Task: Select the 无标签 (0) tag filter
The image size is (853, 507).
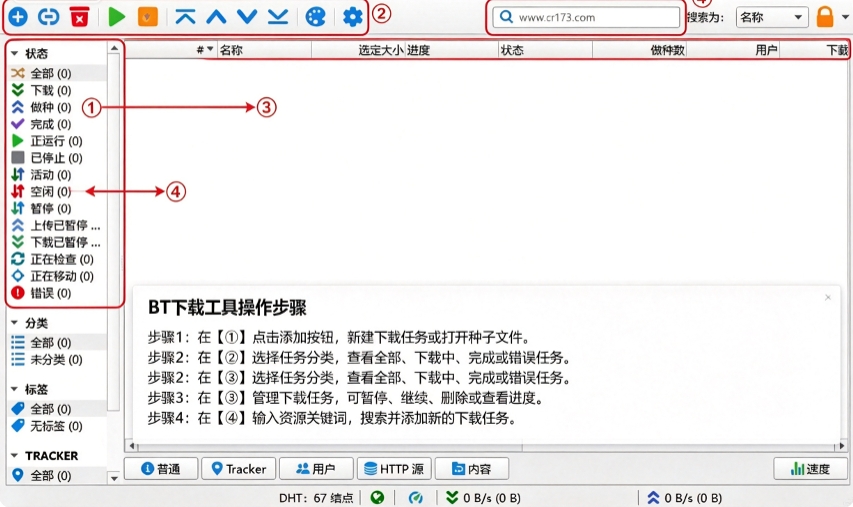Action: (x=57, y=425)
